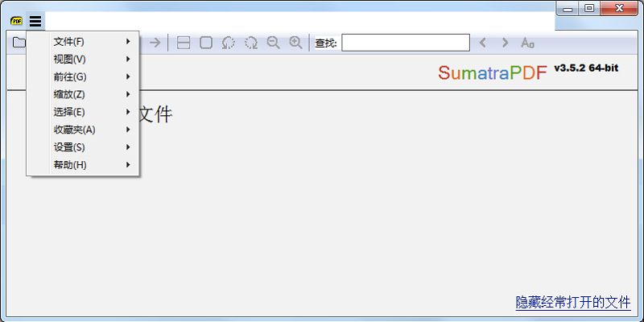This screenshot has width=644, height=322.
Task: Zoom in with the plus magnifier
Action: 296,43
